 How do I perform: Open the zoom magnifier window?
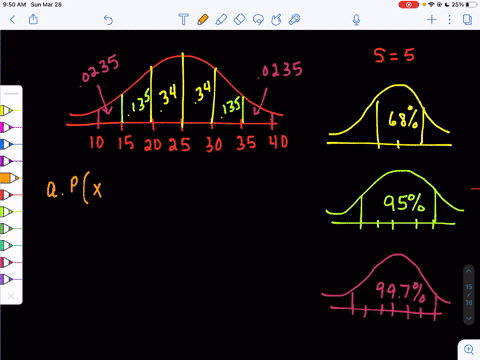point(469,349)
